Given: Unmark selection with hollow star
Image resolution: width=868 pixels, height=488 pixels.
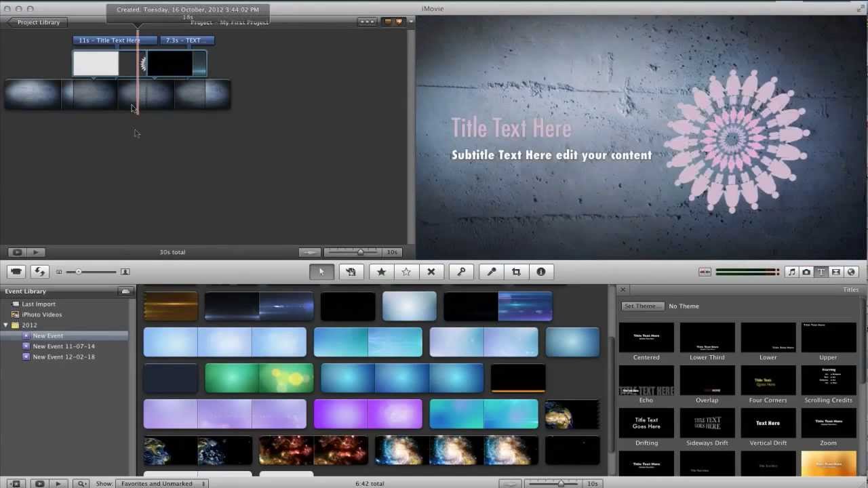Looking at the screenshot, I should pos(406,272).
